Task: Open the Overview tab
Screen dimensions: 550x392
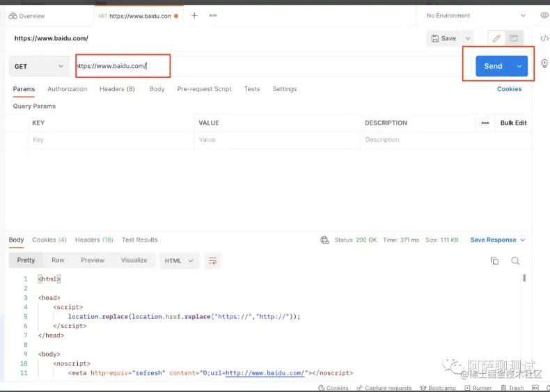Action: (27, 16)
